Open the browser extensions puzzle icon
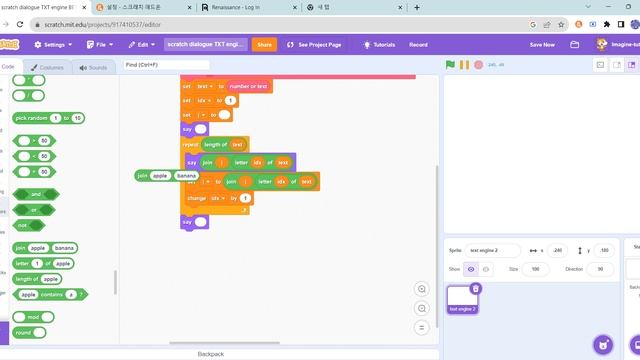 607,24
